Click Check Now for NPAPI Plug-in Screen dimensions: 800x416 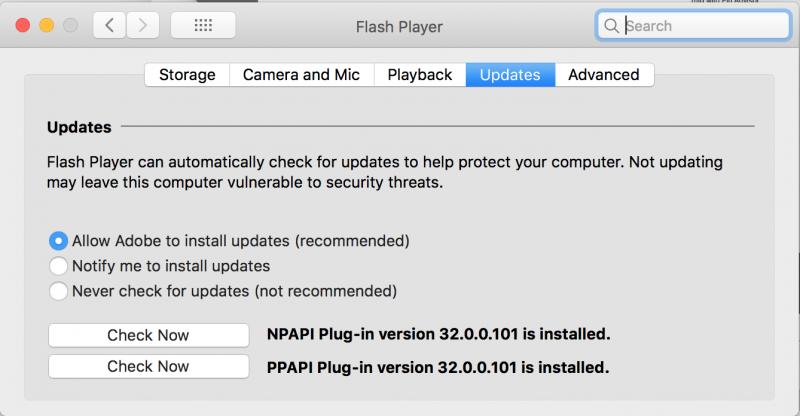point(148,335)
